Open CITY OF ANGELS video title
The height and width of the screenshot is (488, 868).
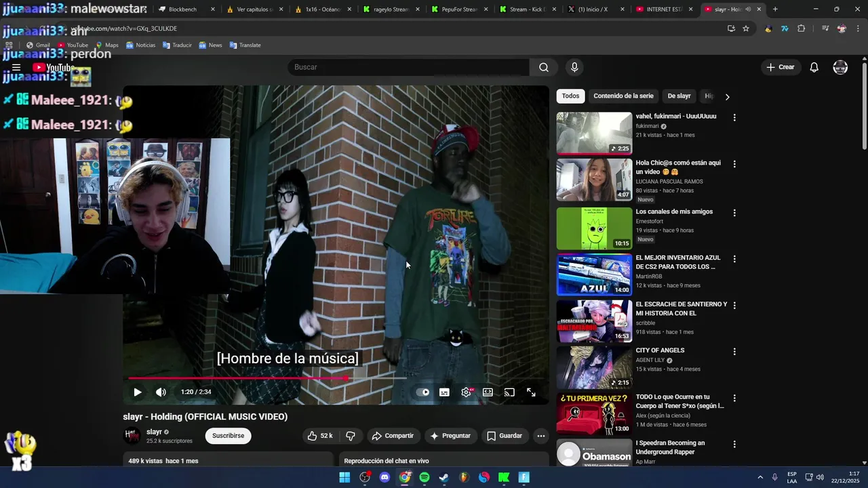tap(660, 350)
